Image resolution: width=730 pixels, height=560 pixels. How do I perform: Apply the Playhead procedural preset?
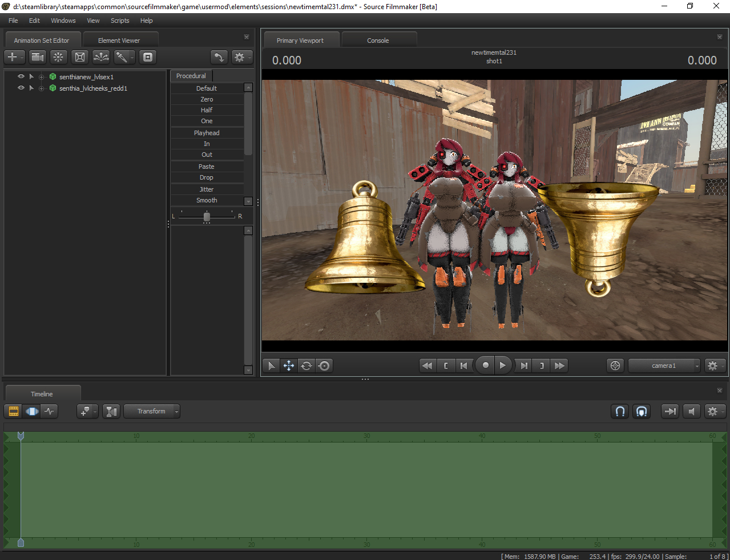point(207,133)
